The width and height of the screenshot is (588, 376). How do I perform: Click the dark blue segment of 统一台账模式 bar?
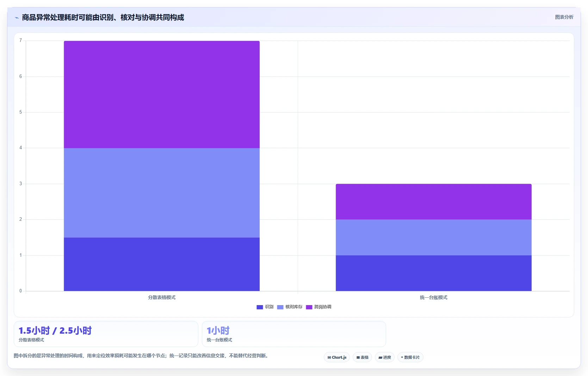[x=433, y=273]
